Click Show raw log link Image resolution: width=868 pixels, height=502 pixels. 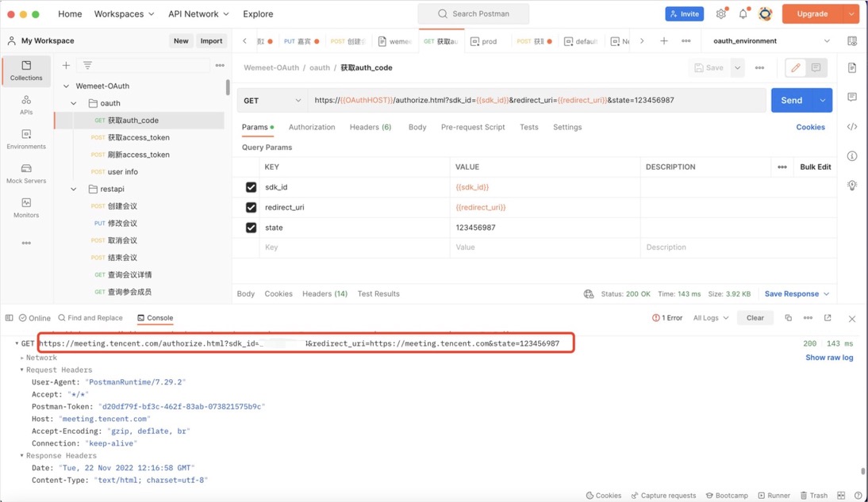coord(829,358)
